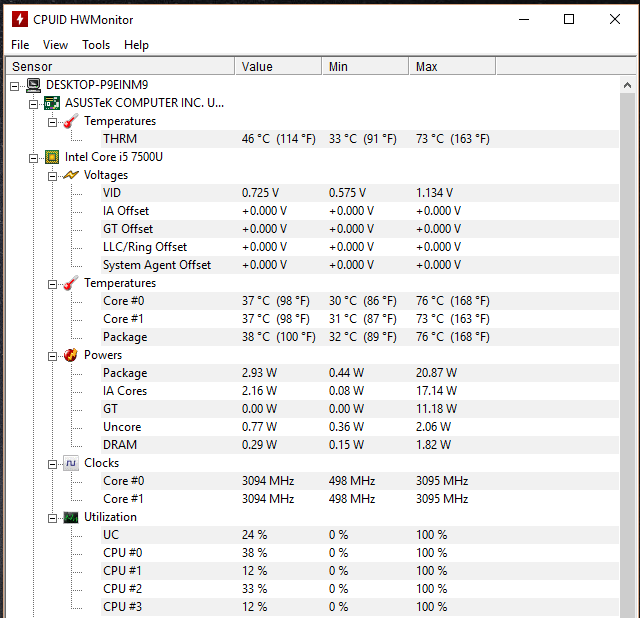Click the Intel Core i5 CPU chip icon

click(52, 157)
